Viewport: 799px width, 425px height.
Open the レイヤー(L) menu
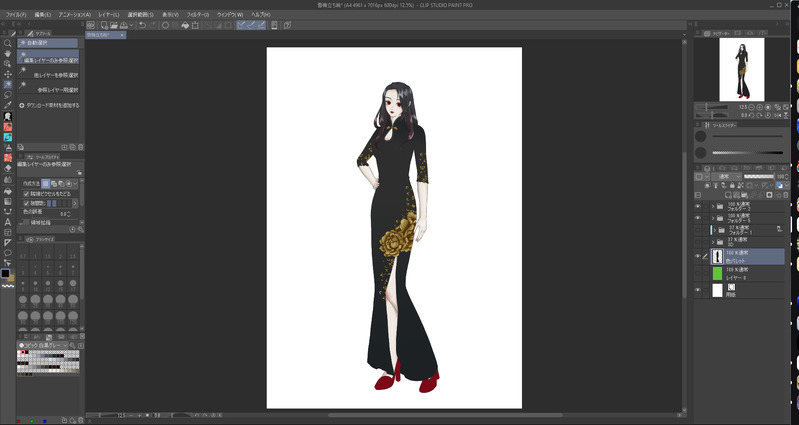click(x=109, y=15)
